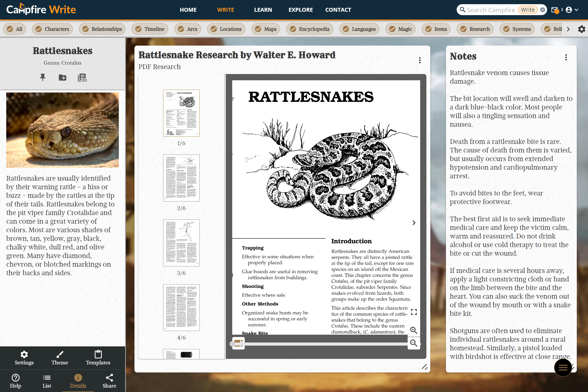Screen dimensions: 588x392
Task: Click the PDF page slider handle
Action: 232,344
